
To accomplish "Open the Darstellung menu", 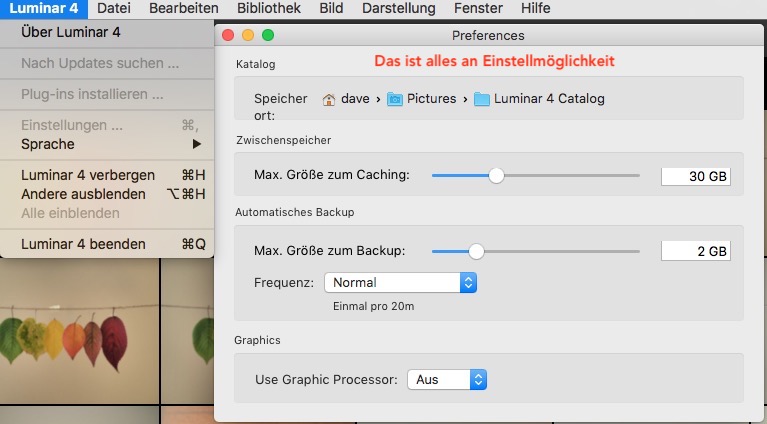I will (399, 8).
